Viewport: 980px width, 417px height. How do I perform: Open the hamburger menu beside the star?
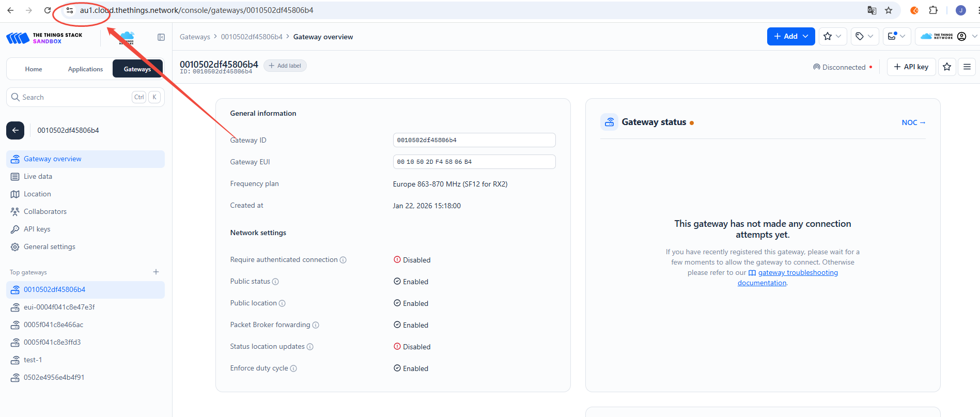(967, 67)
